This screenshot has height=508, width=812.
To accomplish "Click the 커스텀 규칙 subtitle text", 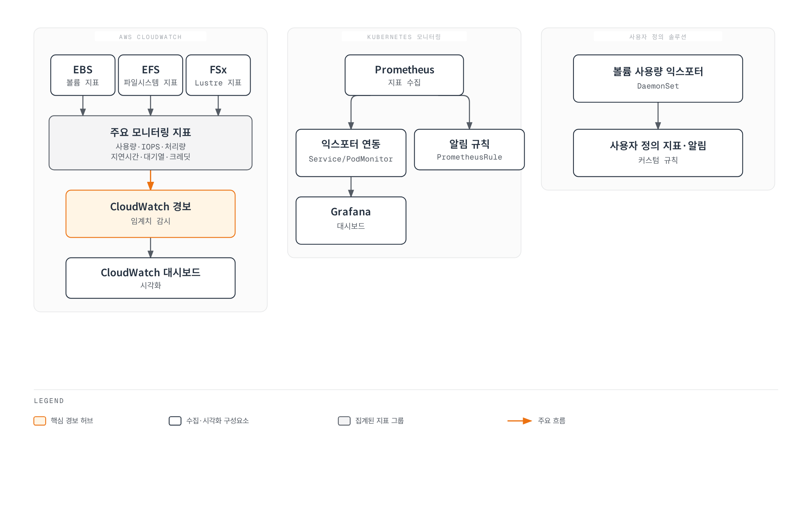I will point(658,160).
